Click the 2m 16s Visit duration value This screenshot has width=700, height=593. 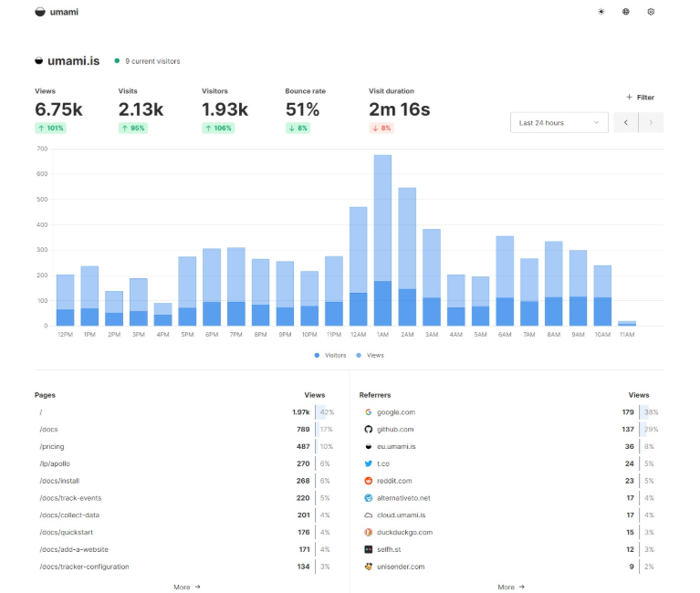point(399,109)
